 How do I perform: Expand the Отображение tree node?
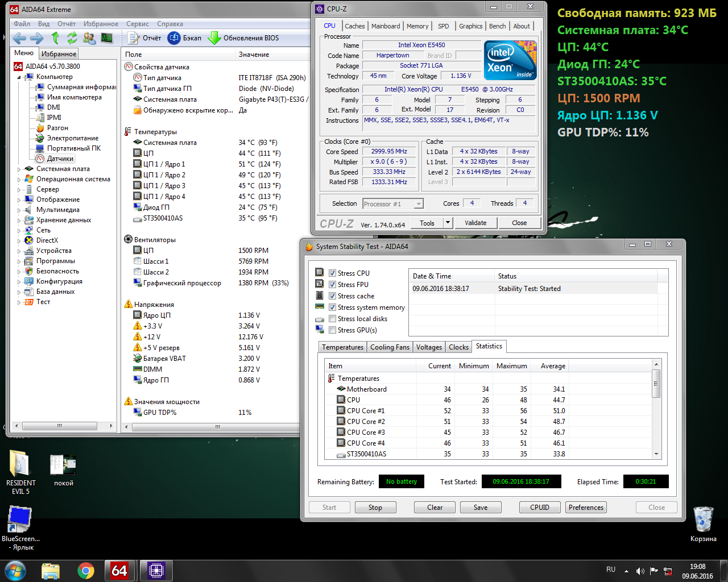[x=19, y=200]
